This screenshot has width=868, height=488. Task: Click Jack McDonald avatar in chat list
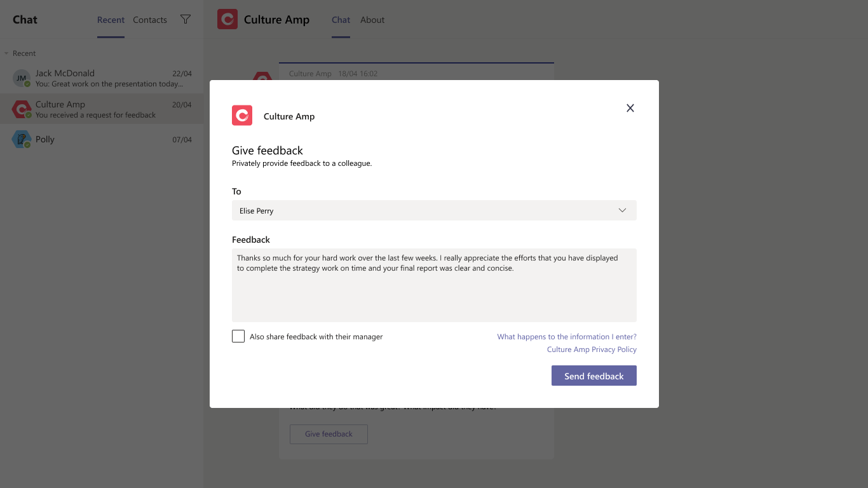point(22,78)
